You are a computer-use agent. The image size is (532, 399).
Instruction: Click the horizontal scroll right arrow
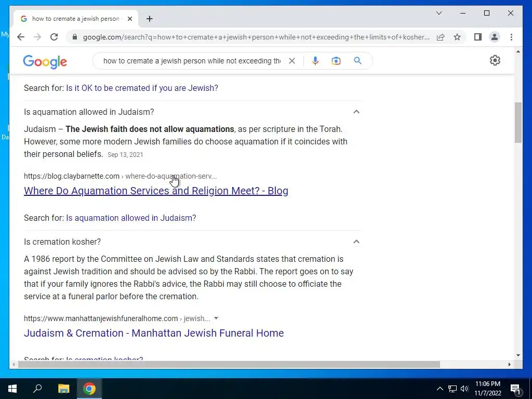click(x=509, y=364)
